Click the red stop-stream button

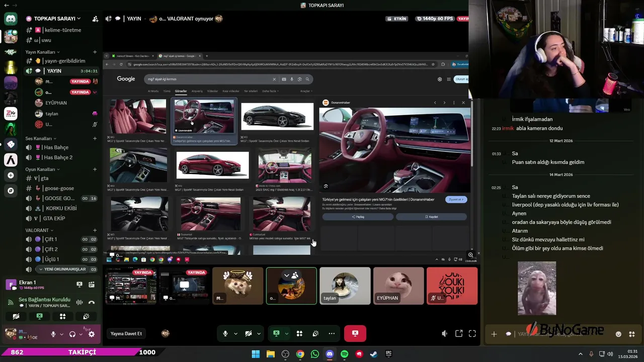coord(355,333)
